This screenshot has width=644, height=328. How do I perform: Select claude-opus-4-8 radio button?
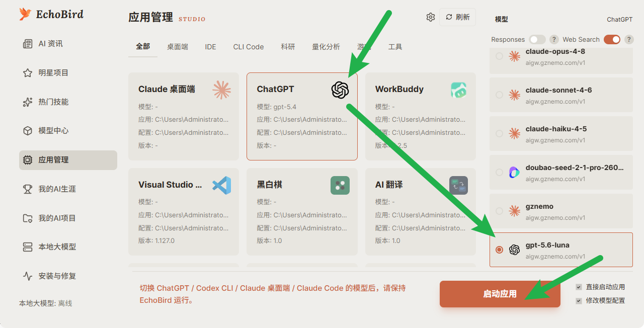(x=499, y=56)
